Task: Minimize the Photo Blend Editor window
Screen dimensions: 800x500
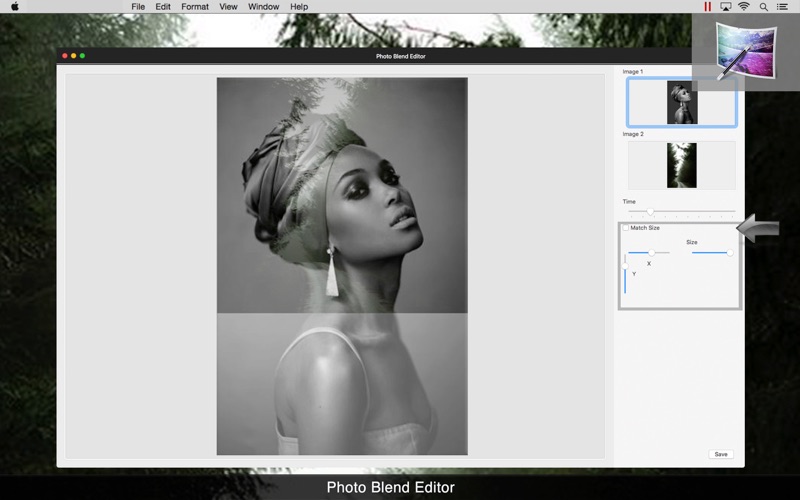Action: pyautogui.click(x=73, y=56)
